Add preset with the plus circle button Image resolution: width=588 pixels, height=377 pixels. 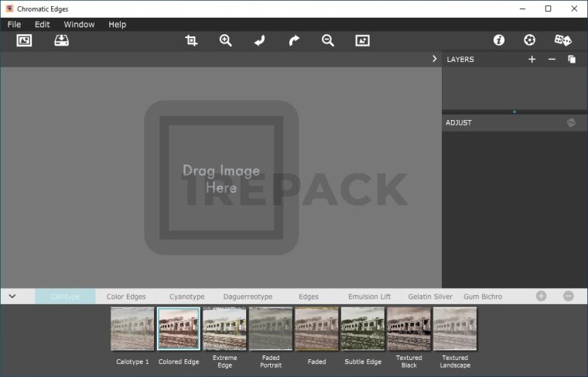(541, 296)
